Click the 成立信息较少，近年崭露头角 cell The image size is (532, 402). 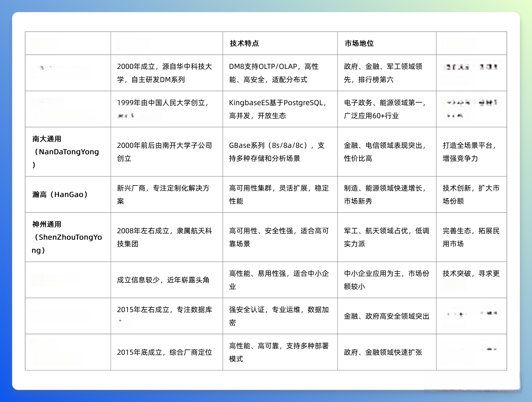[167, 280]
